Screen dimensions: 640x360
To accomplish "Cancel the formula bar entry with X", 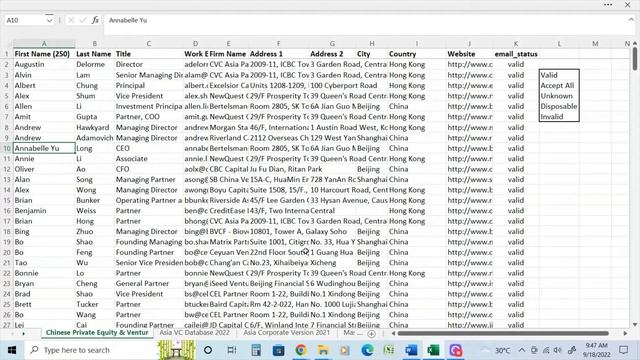I will coord(71,20).
